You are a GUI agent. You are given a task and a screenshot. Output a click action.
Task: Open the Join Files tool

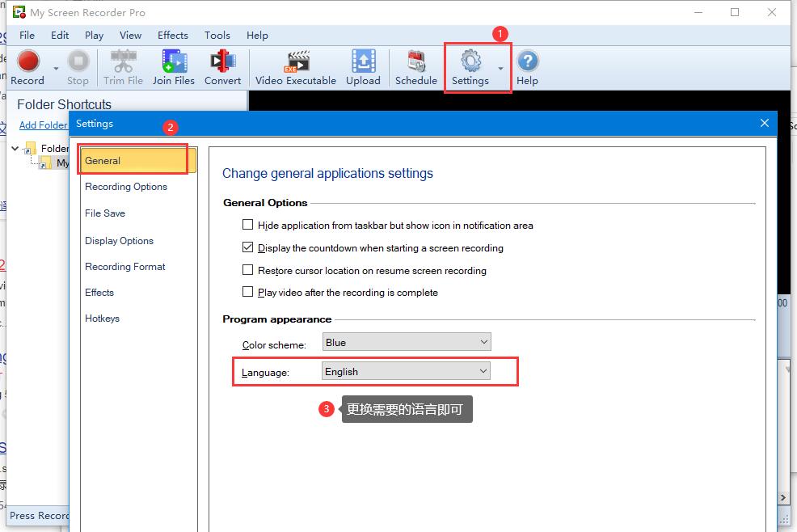174,67
